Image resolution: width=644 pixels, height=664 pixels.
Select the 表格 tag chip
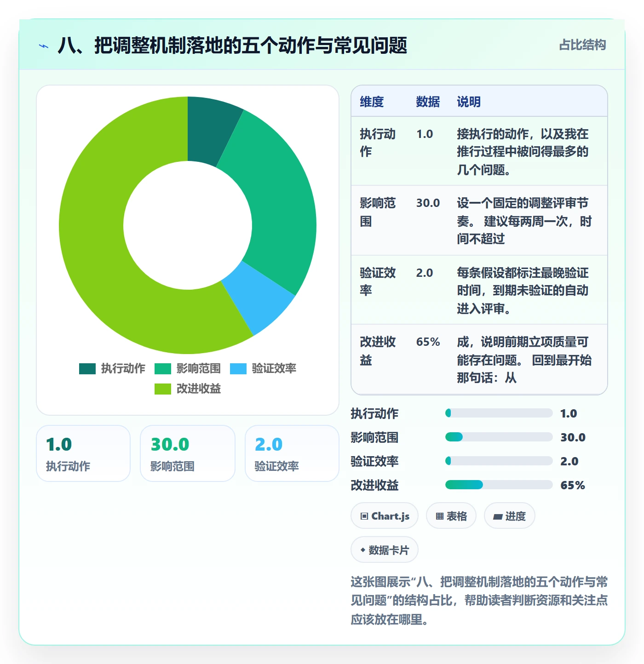(451, 516)
